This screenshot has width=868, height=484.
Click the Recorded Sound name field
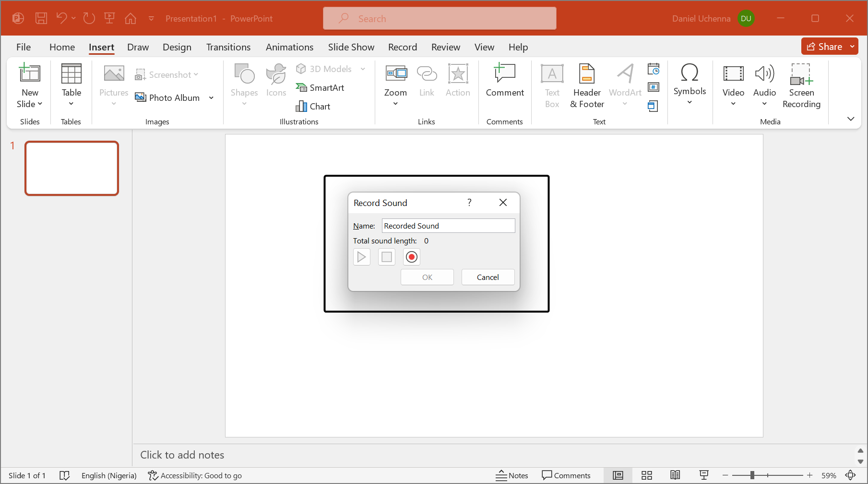[x=448, y=226]
